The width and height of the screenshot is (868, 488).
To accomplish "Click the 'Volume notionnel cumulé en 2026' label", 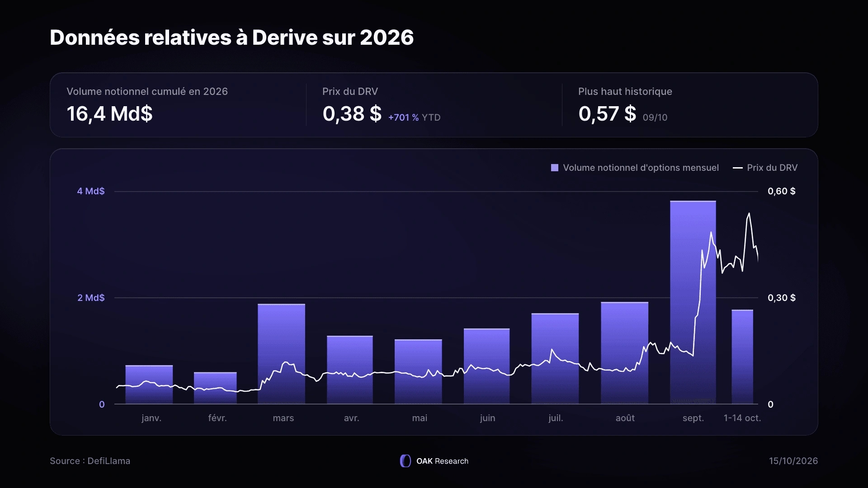I will click(147, 91).
